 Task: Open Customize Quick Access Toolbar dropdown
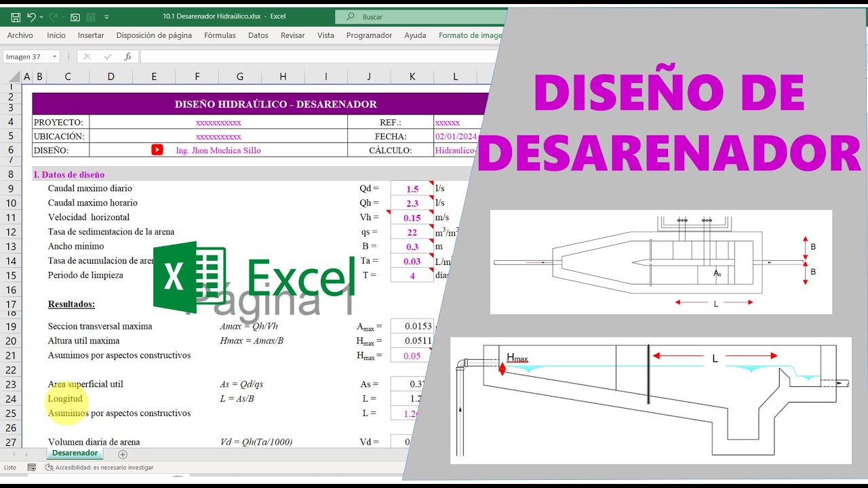click(x=106, y=16)
